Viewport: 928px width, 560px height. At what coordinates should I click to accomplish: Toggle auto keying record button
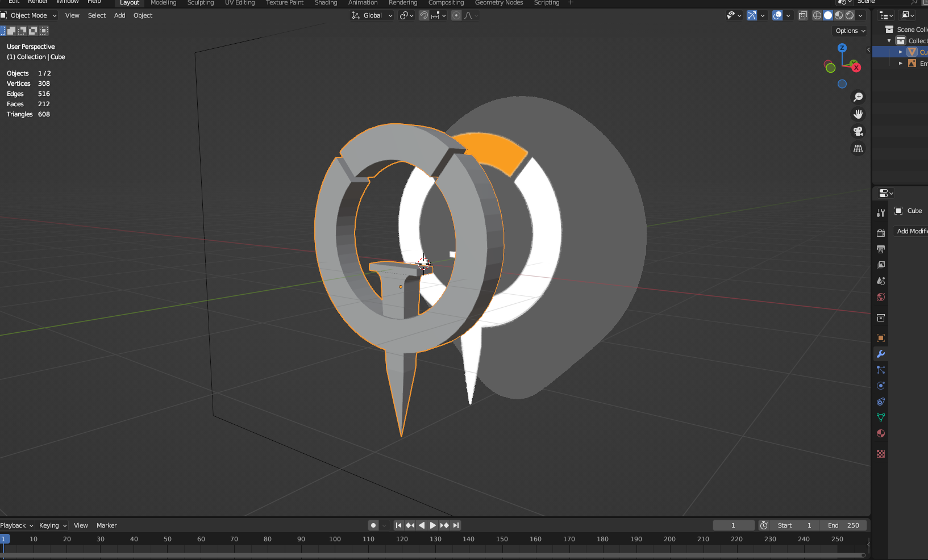[373, 525]
